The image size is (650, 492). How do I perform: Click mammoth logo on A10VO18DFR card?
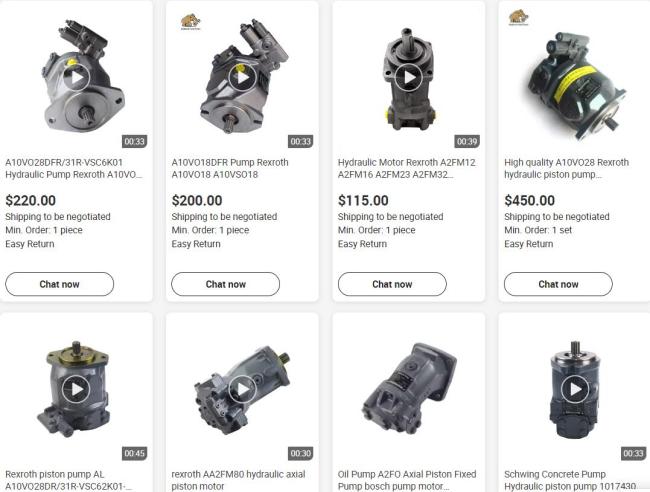tap(190, 22)
